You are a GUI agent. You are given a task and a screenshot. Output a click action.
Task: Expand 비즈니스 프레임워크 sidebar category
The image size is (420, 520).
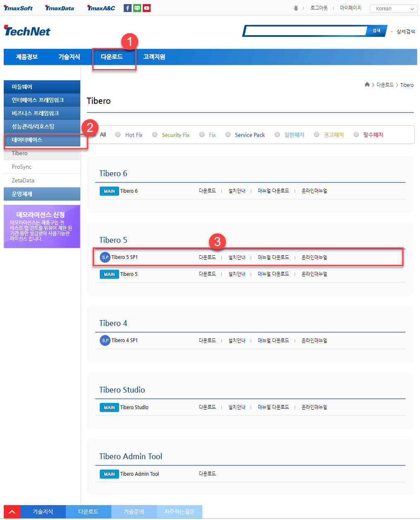point(42,113)
